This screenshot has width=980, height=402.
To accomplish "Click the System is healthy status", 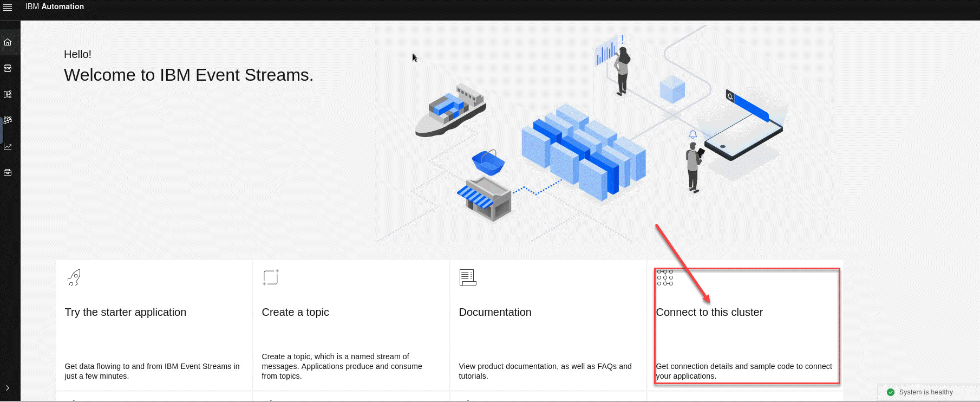I will tap(926, 392).
